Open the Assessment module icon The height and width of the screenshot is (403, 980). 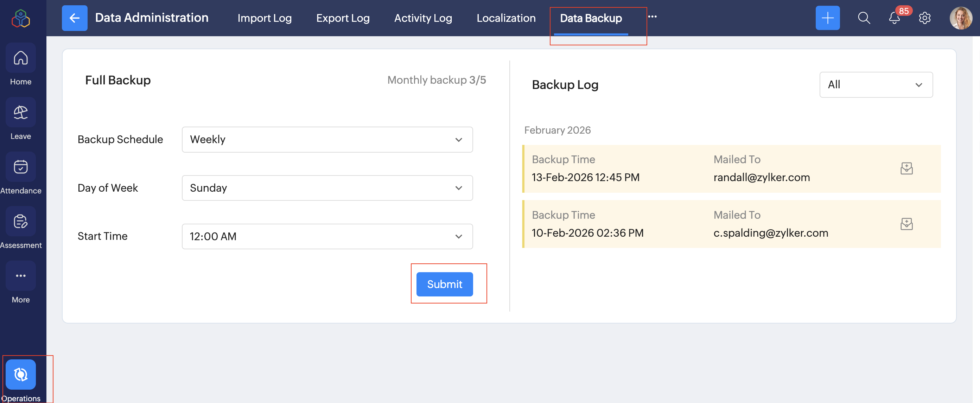[x=20, y=221]
